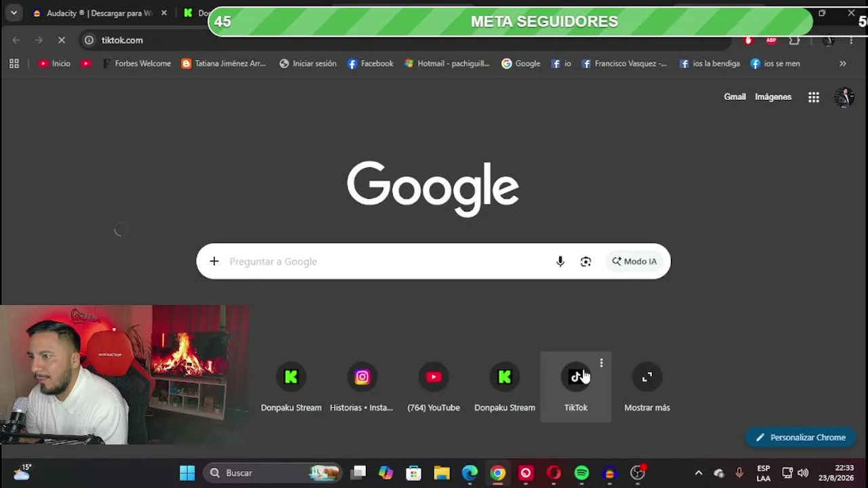Open the (764) YouTube shortcut
The image size is (868, 488).
click(x=434, y=387)
